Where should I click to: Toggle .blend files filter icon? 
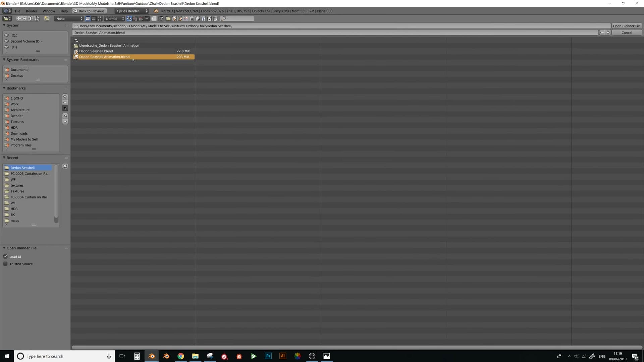pyautogui.click(x=174, y=19)
